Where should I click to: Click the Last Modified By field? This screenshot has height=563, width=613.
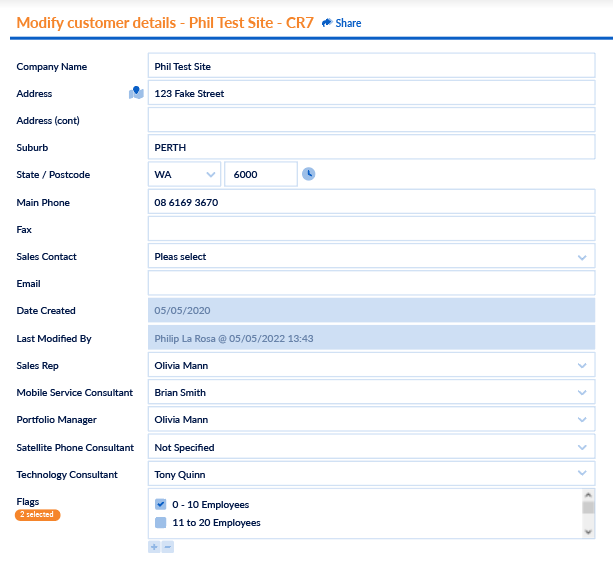(x=371, y=338)
